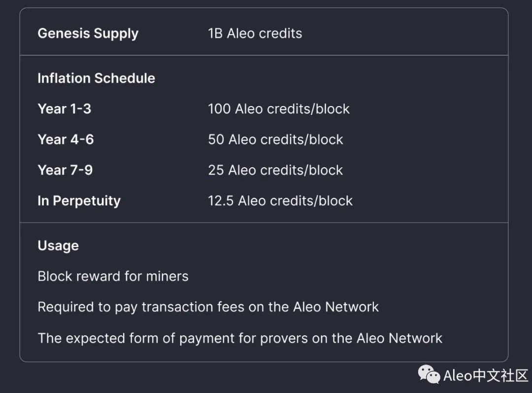Click the WeChat logo icon in watermark
532x393 pixels.
429,375
